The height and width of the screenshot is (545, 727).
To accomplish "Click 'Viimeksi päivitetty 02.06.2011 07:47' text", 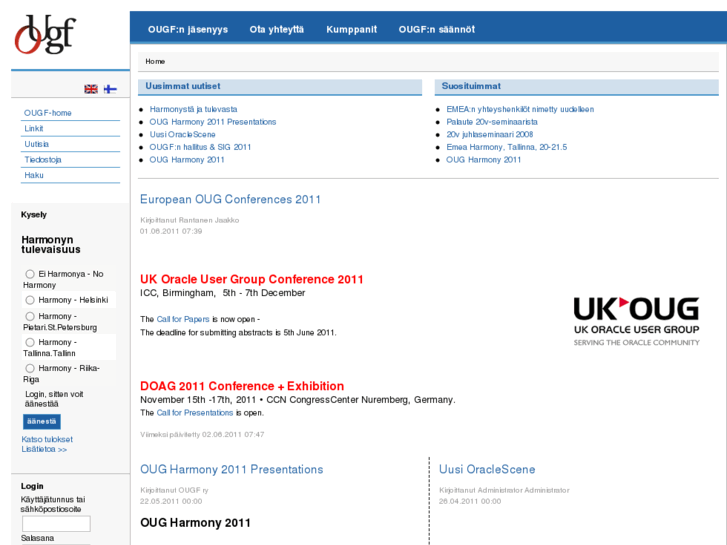I will 202,435.
